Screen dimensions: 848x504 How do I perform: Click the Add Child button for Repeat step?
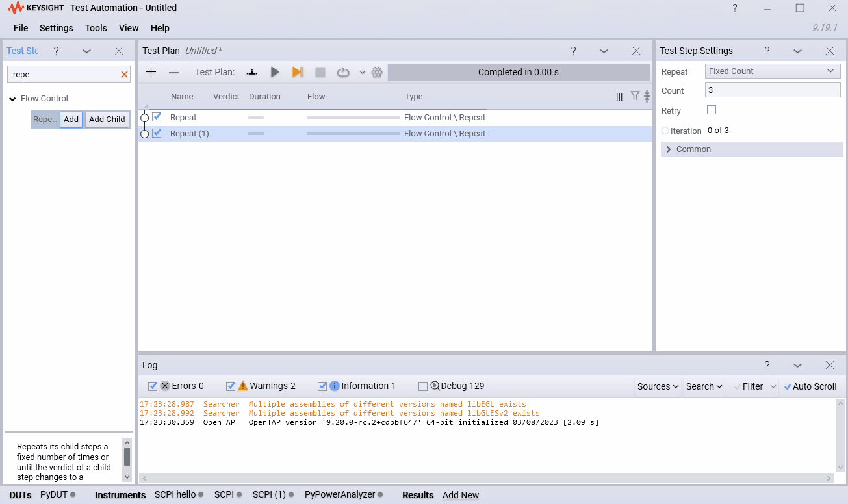[x=107, y=119]
